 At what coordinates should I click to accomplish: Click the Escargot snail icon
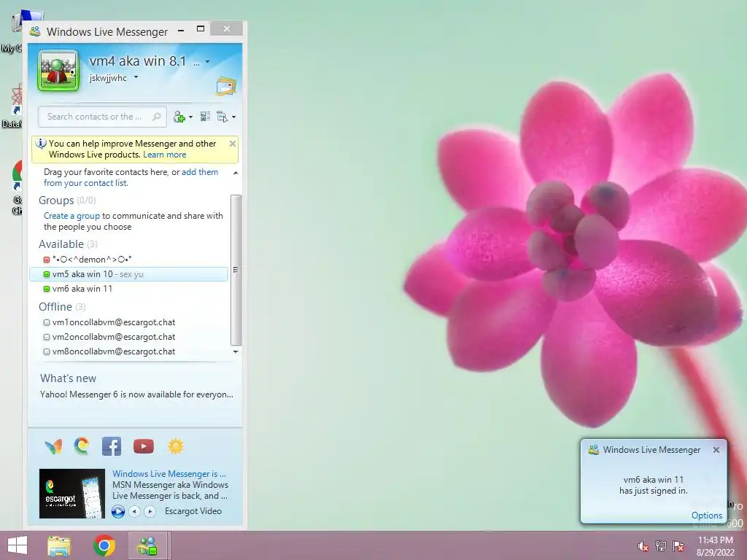click(82, 446)
